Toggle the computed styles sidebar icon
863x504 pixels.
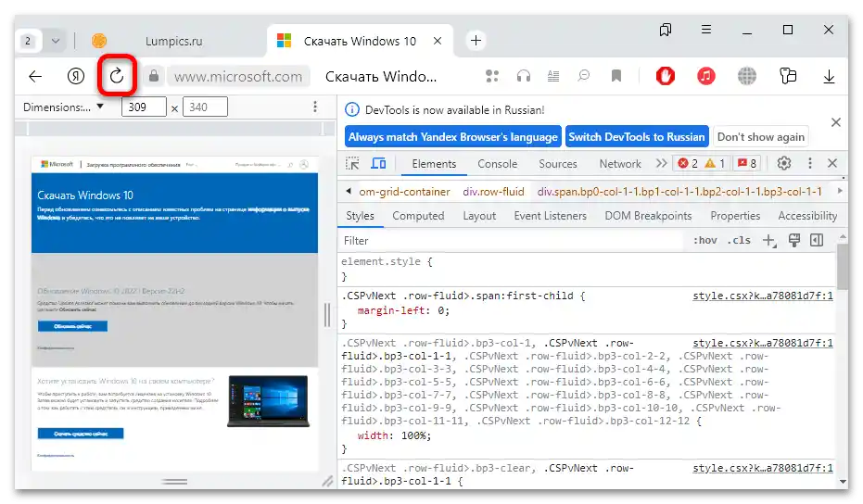point(817,240)
